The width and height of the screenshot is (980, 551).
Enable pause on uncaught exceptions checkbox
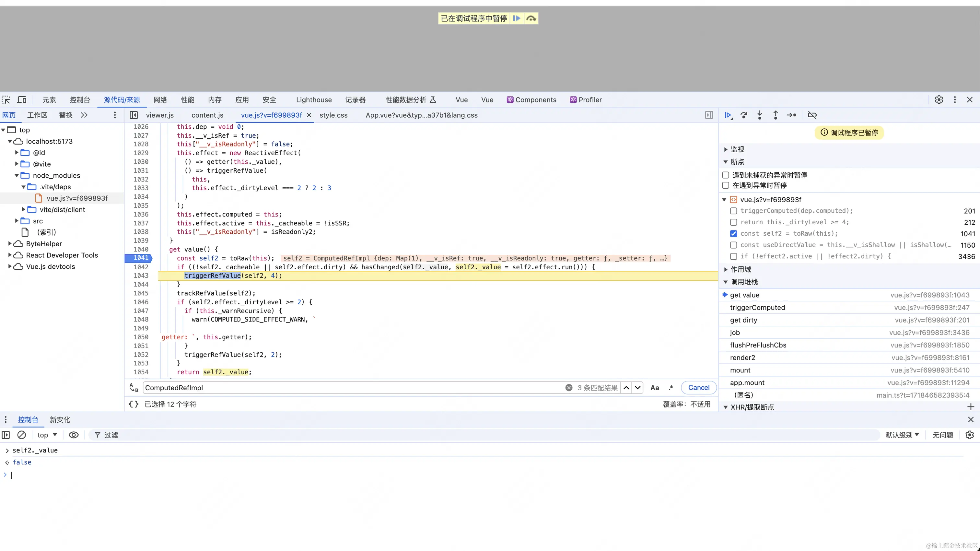click(726, 175)
